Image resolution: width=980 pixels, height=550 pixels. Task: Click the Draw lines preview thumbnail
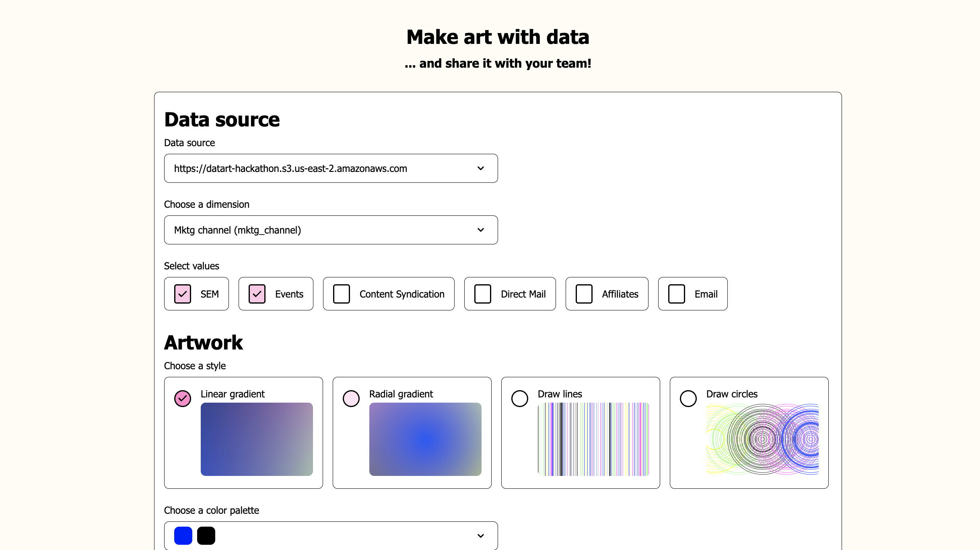pos(594,439)
